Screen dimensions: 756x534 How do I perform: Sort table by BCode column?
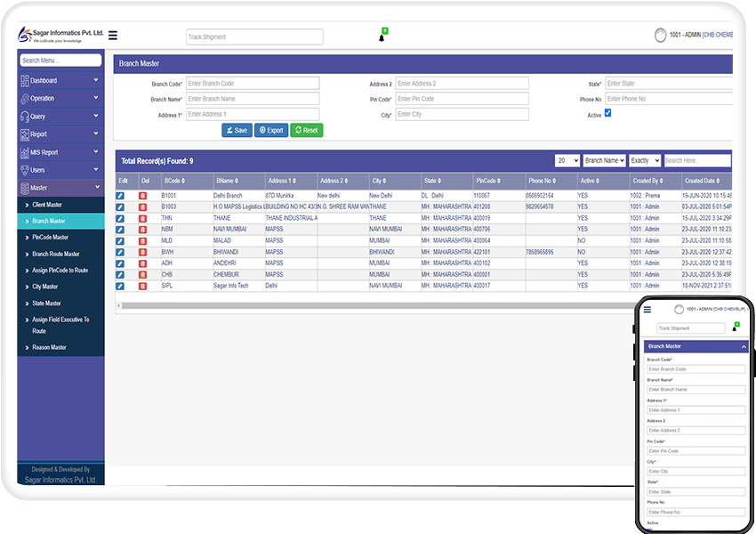click(x=174, y=181)
